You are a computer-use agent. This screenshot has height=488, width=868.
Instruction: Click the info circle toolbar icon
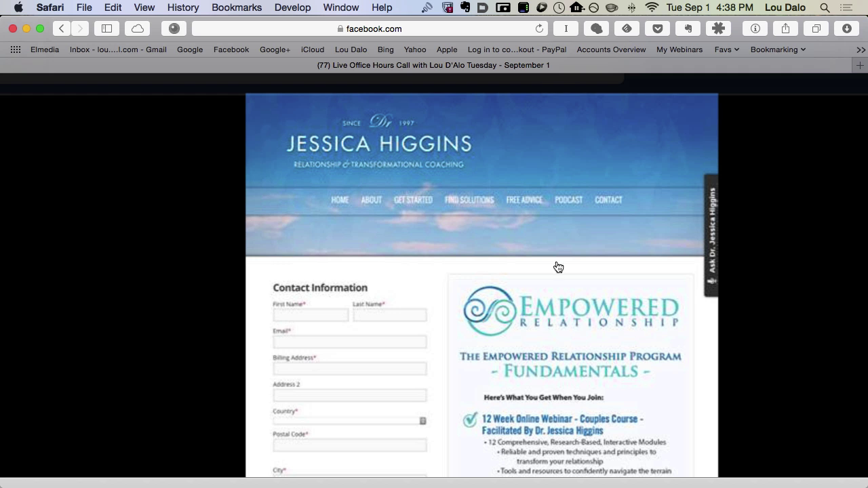(x=755, y=28)
